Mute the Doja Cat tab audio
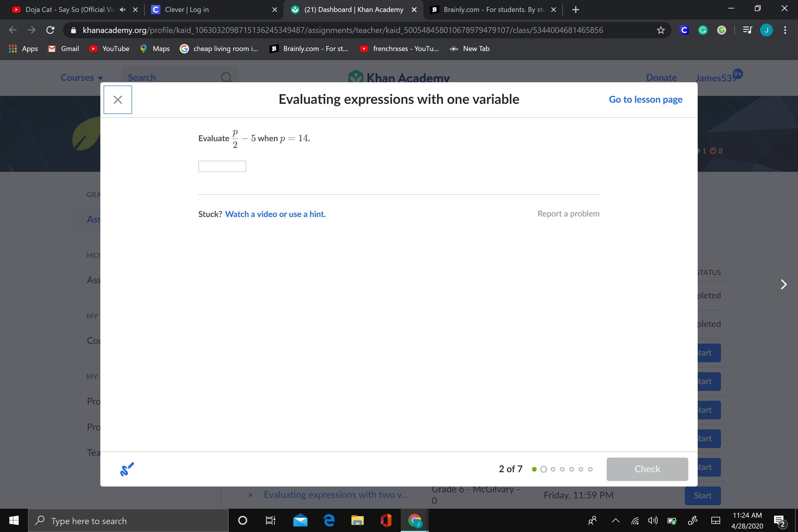The height and width of the screenshot is (532, 798). 123,10
